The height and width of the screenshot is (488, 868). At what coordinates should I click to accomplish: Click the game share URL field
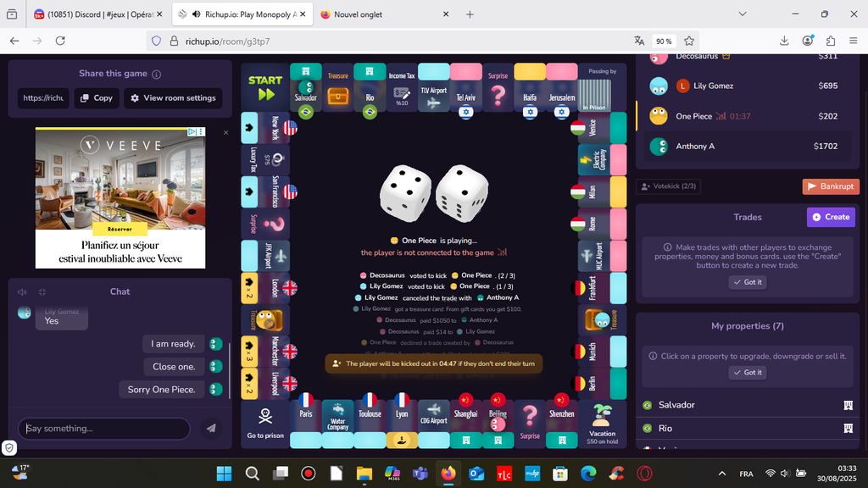(x=43, y=98)
